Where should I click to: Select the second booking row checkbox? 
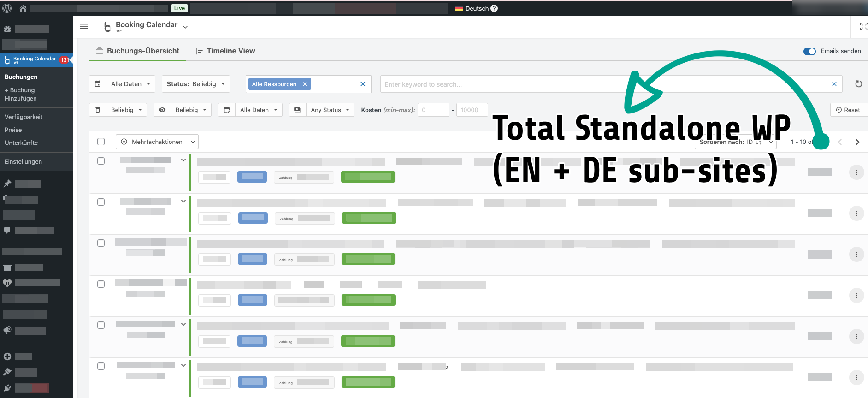point(101,202)
